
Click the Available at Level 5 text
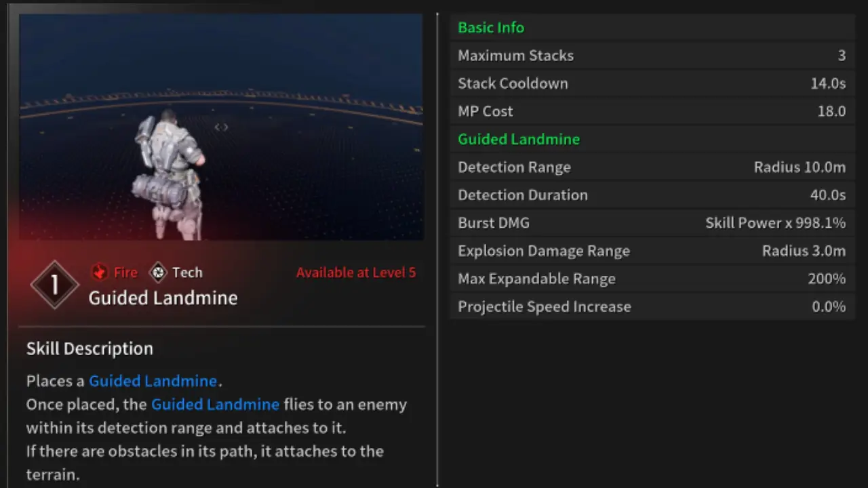point(356,272)
